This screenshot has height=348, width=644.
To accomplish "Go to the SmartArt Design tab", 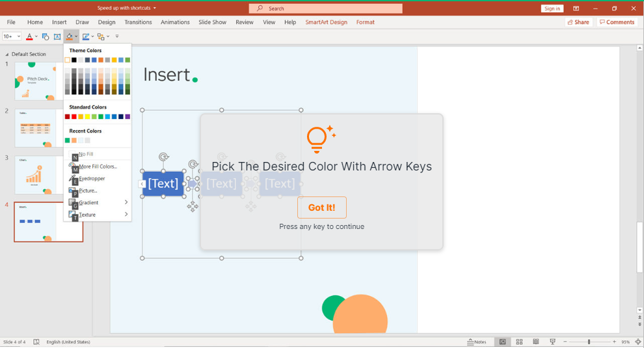I will click(x=326, y=22).
